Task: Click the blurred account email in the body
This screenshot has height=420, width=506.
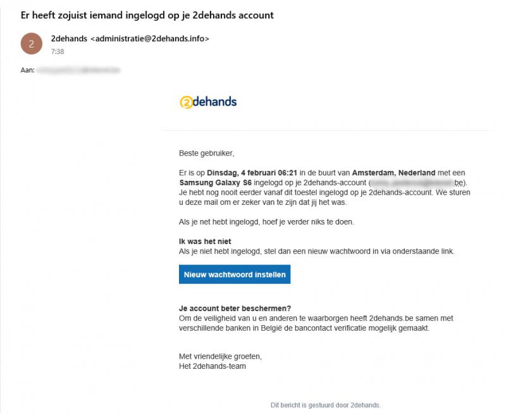Action: [412, 182]
